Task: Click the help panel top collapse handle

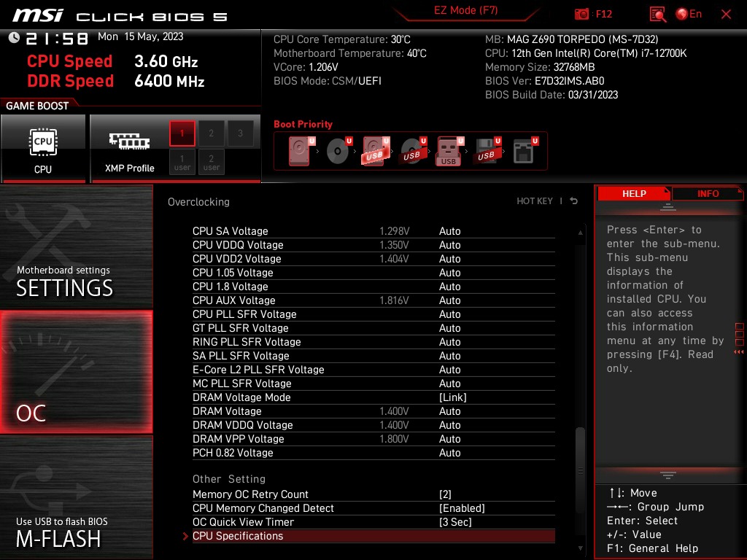Action: coord(668,207)
